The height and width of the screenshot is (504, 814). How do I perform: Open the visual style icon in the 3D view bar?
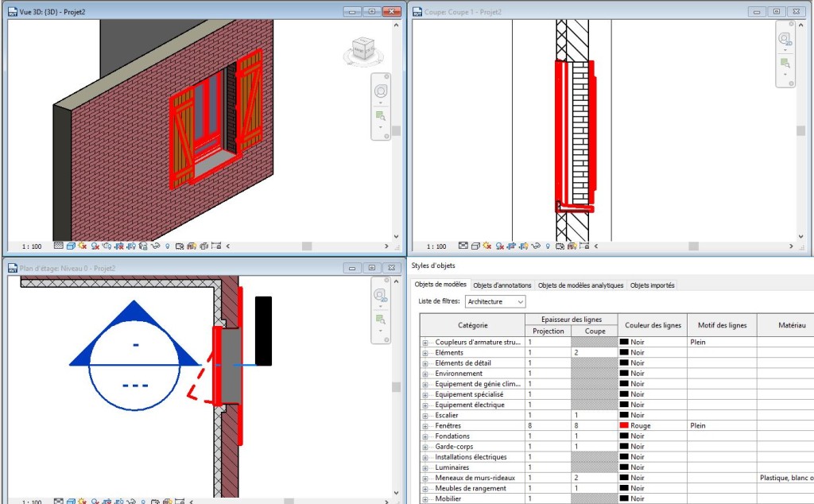coord(71,246)
